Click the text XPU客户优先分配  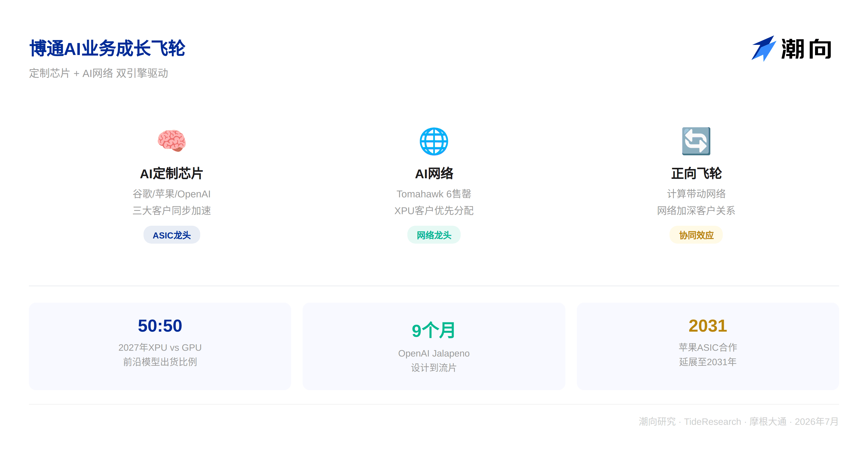pyautogui.click(x=434, y=211)
